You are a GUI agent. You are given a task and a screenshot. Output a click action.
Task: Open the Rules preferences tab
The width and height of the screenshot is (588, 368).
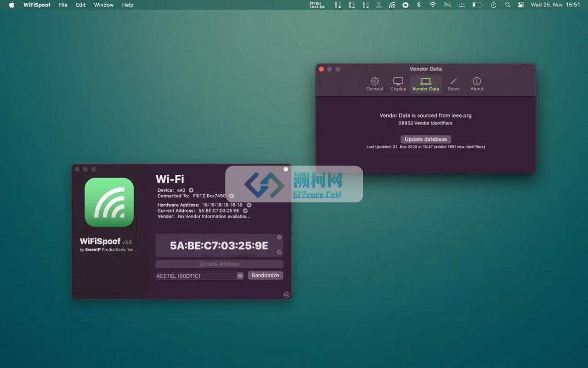[453, 84]
